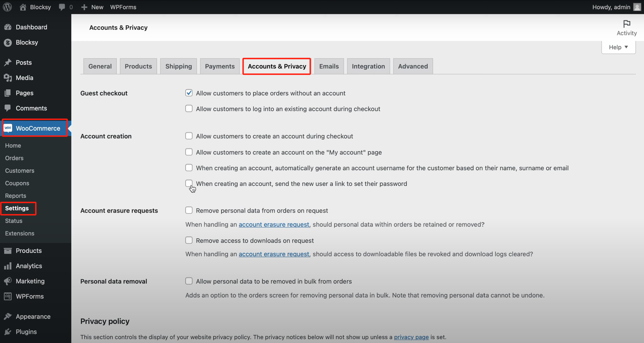The height and width of the screenshot is (343, 644).
Task: Switch to the Payments tab
Action: coord(220,66)
